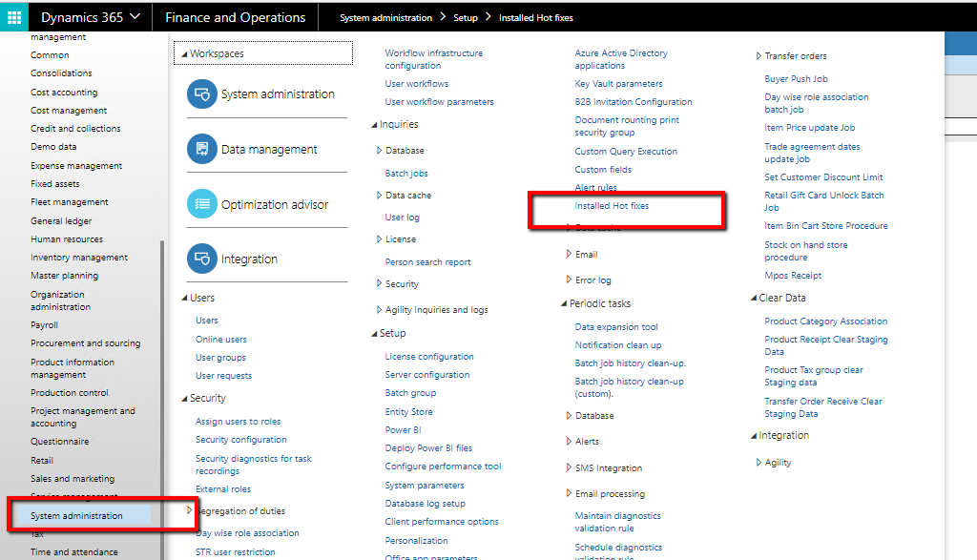Expand the Transfer orders group

tap(759, 56)
